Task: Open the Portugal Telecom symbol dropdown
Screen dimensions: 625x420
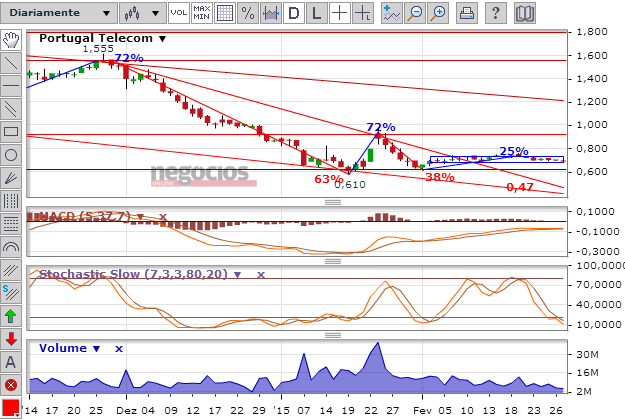Action: pyautogui.click(x=162, y=39)
